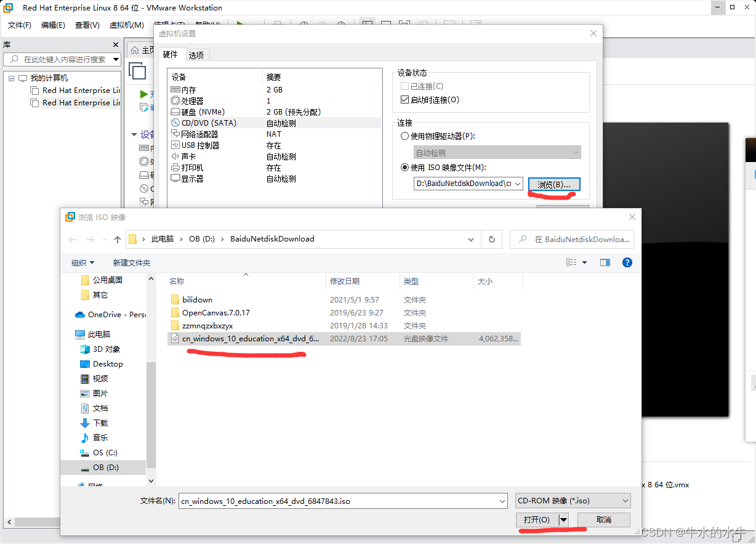Image resolution: width=756 pixels, height=544 pixels.
Task: Sort files by 名称 column header
Action: [246, 282]
